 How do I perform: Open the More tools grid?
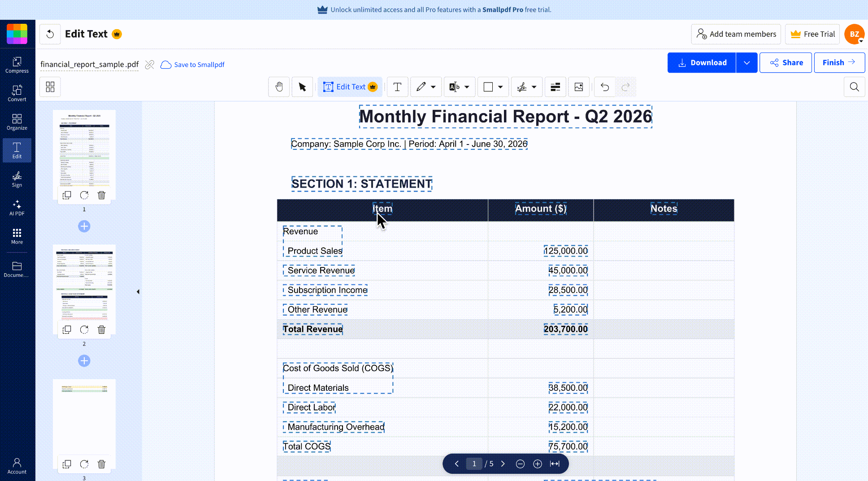17,236
